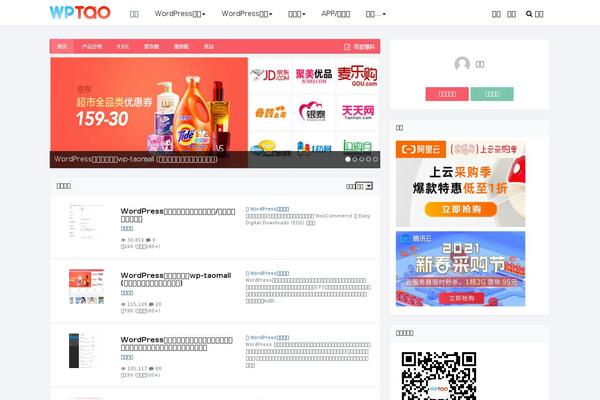
Task: Expand the WordPress dropdown beside the APP menu side
Action: [247, 14]
